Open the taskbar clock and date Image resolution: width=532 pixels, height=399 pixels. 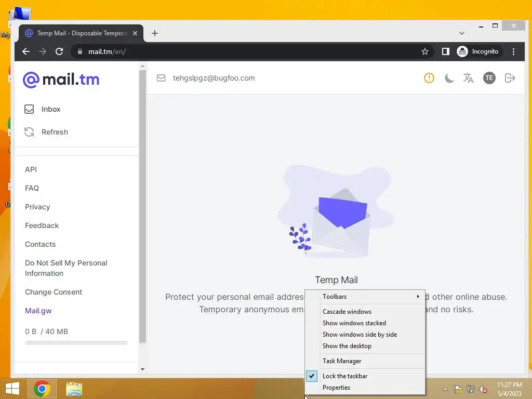510,389
